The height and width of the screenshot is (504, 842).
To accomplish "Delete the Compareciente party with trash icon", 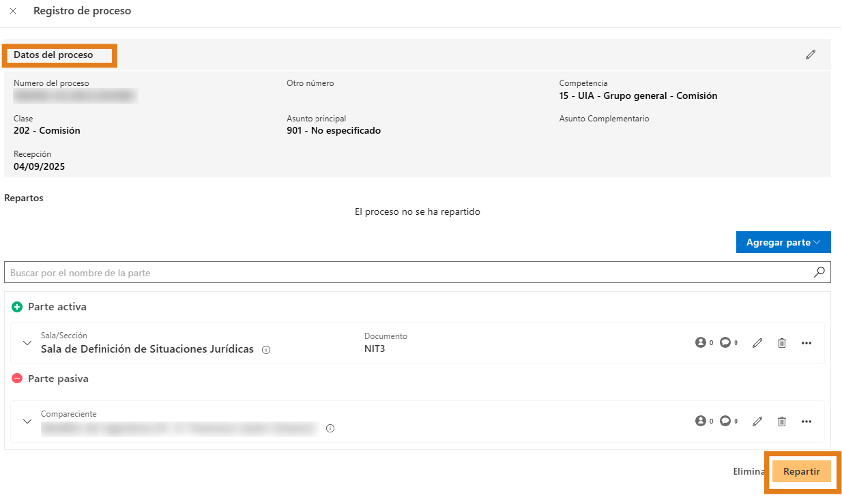I will point(782,421).
